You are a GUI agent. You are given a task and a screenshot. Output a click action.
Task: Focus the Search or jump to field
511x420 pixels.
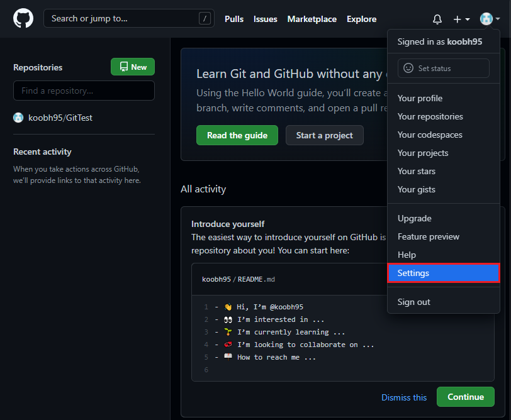(129, 19)
